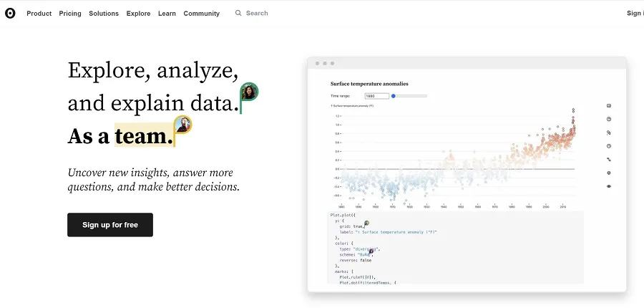The image size is (644, 308).
Task: Click the search magnifier icon
Action: click(238, 13)
